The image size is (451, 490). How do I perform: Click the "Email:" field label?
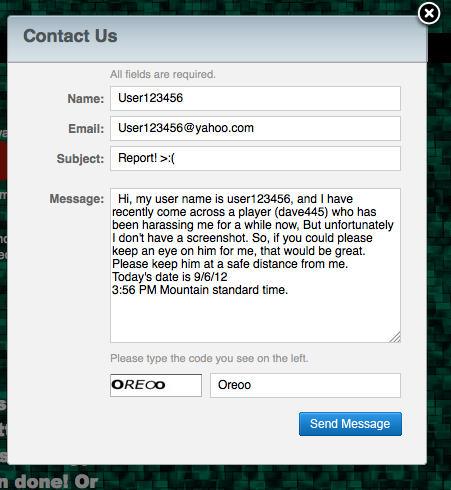86,129
